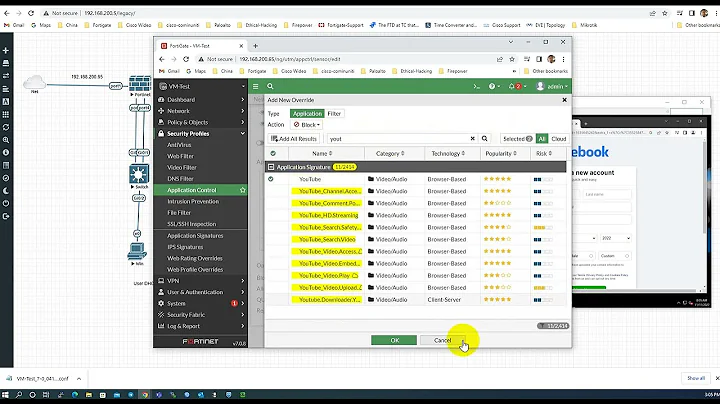Click the OK button
The width and height of the screenshot is (720, 404).
click(394, 340)
